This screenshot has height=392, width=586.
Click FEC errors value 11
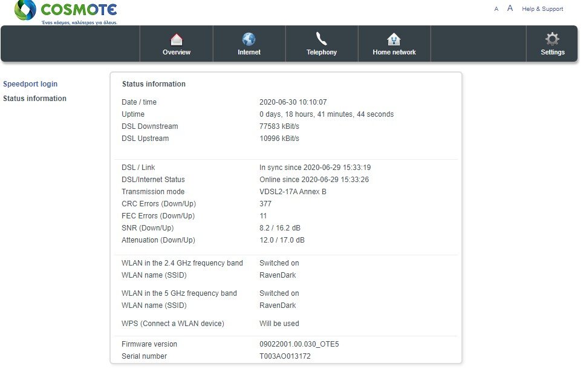[263, 216]
